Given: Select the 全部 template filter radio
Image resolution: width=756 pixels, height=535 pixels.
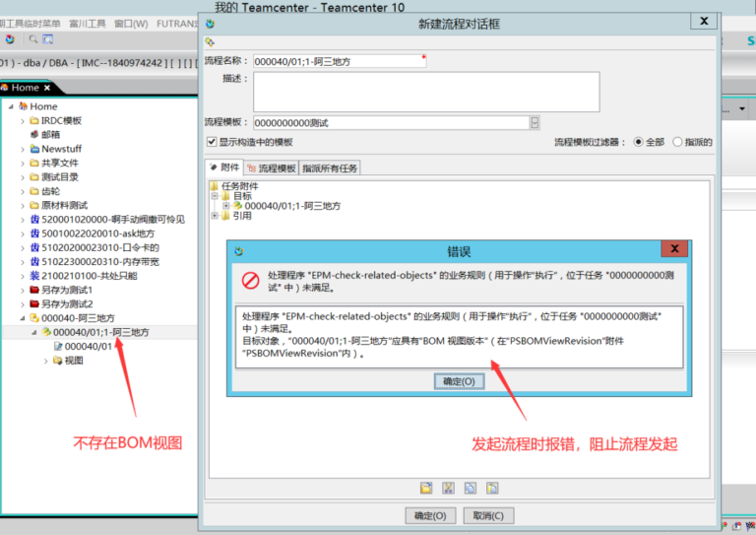Looking at the screenshot, I should (638, 142).
